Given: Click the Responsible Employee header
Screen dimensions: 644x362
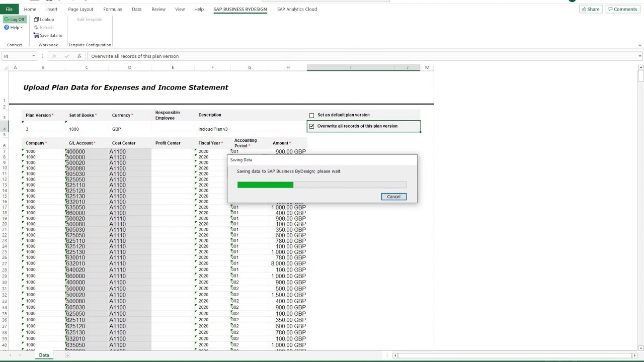Looking at the screenshot, I should click(x=168, y=115).
